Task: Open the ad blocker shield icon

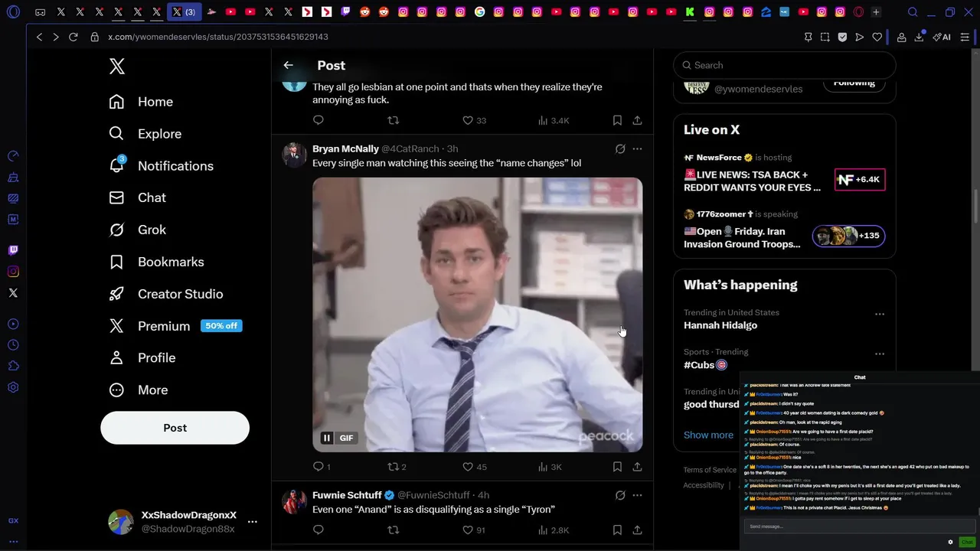Action: click(x=842, y=37)
